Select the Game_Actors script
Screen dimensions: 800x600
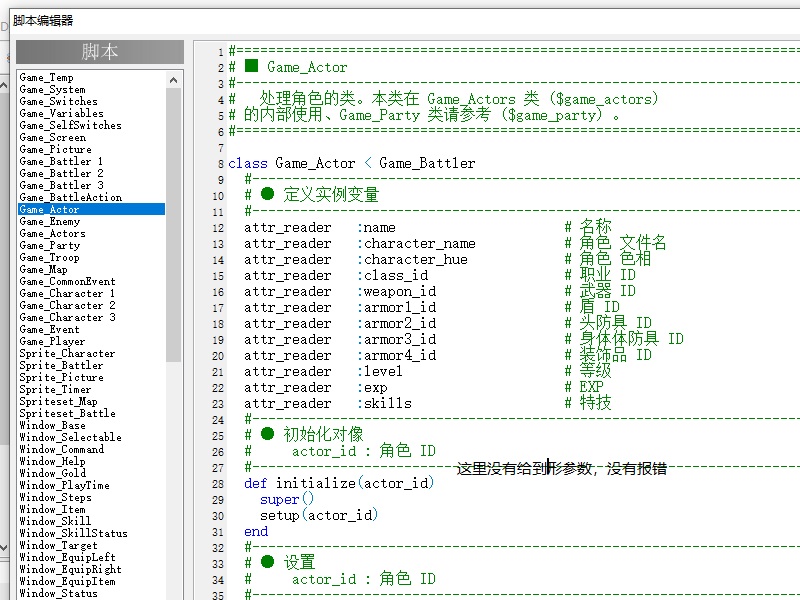coord(53,233)
